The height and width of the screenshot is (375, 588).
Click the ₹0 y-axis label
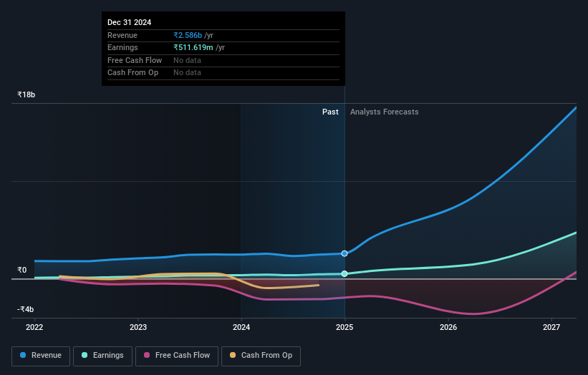[22, 270]
